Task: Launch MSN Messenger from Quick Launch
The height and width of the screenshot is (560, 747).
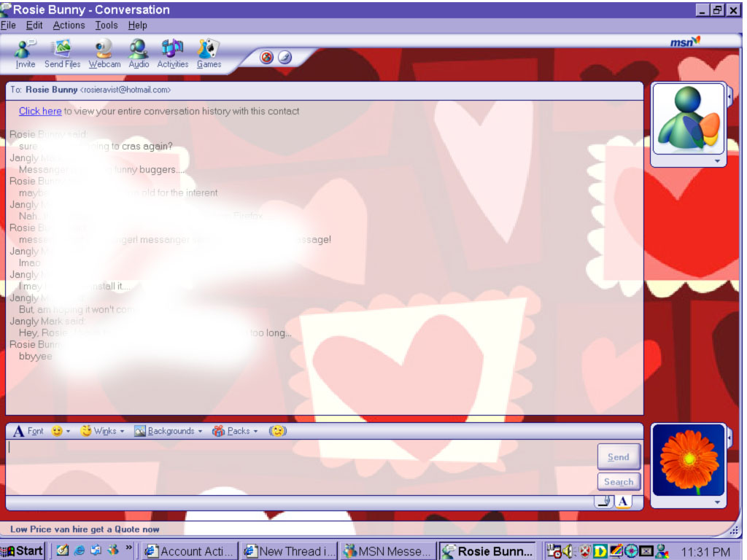Action: coord(113,551)
